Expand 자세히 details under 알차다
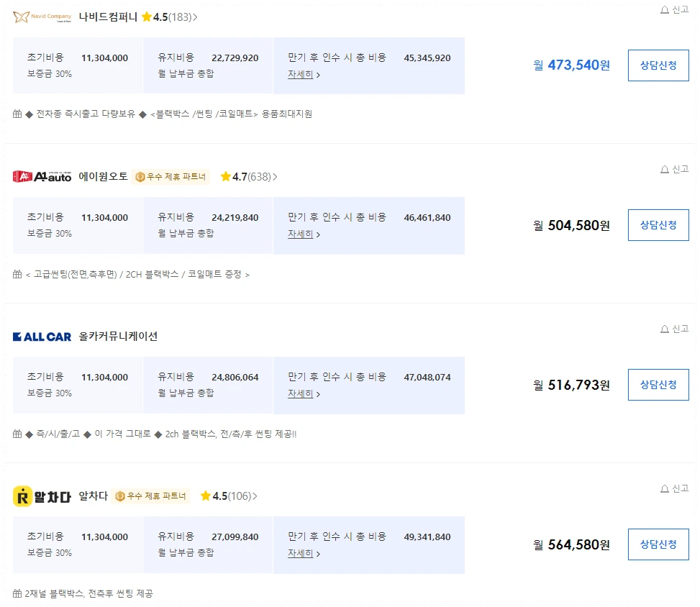The width and height of the screenshot is (700, 607). [301, 553]
